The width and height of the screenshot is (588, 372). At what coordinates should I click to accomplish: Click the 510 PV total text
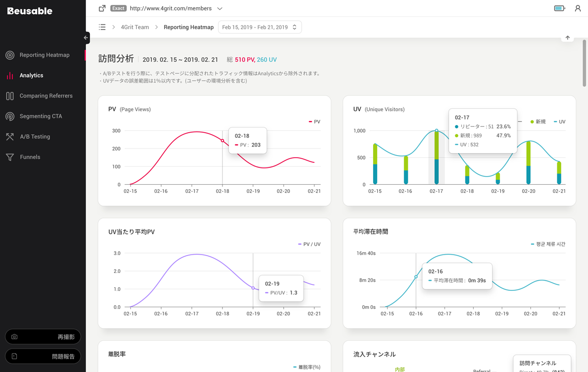[245, 60]
